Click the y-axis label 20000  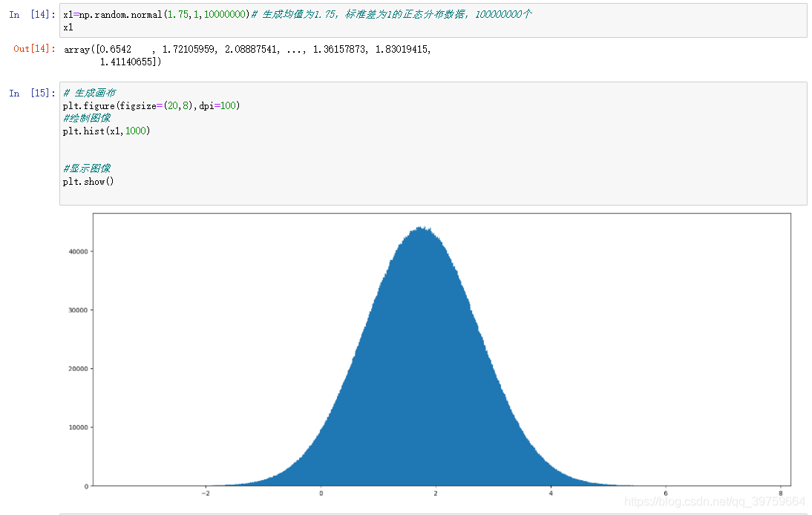tap(78, 369)
